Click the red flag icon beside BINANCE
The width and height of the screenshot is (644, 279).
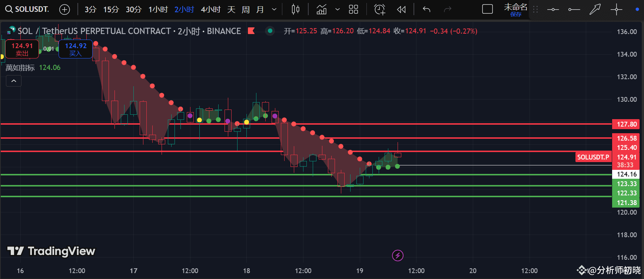(251, 31)
